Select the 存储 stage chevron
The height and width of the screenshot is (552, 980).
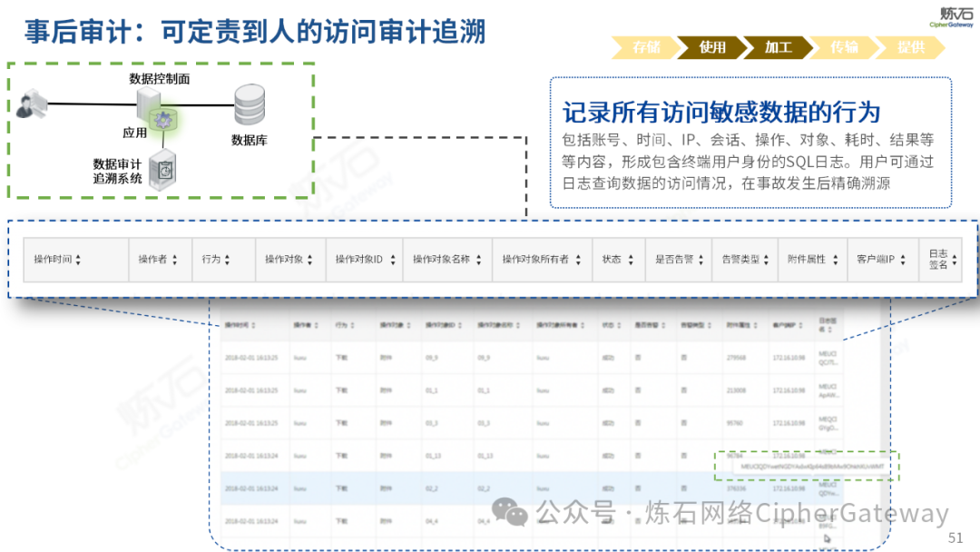pyautogui.click(x=645, y=47)
